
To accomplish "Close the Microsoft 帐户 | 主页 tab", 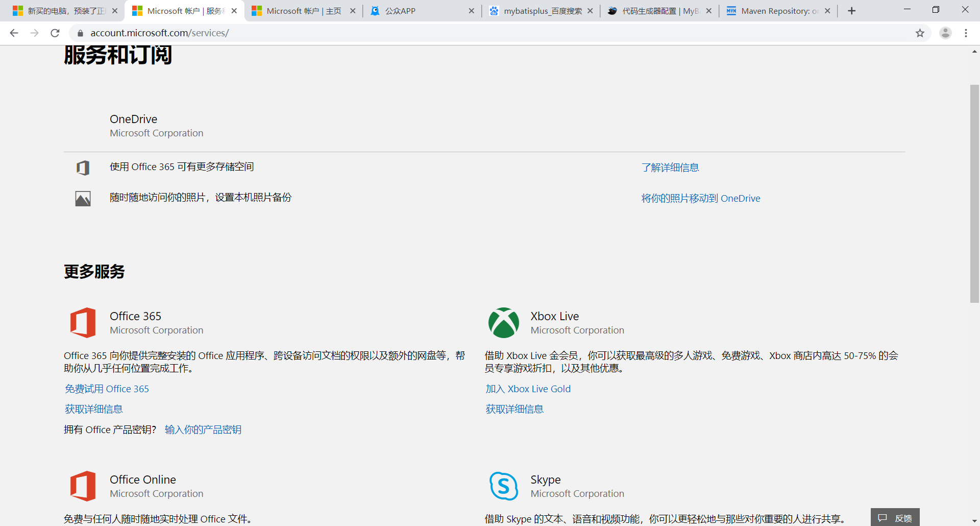I will [353, 11].
